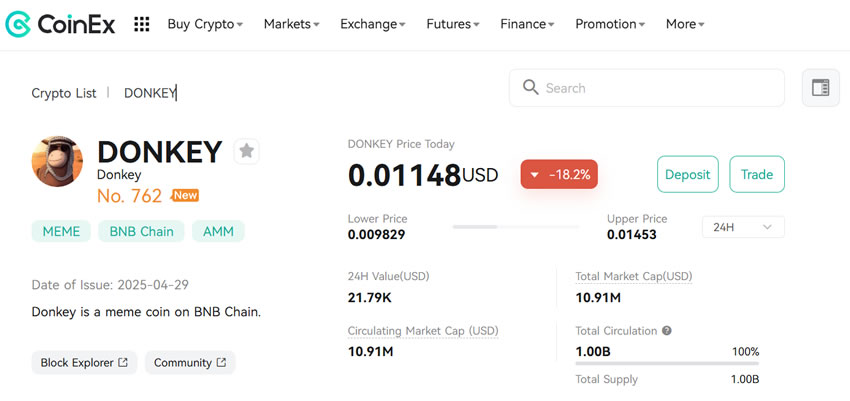This screenshot has height=401, width=850.
Task: Click the Trade button
Action: 757,174
